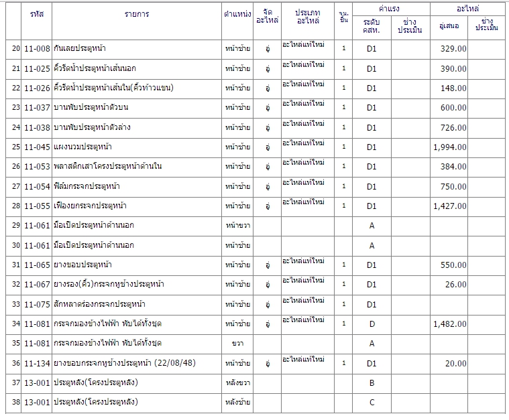Click row number 20
The width and height of the screenshot is (509, 420).
coord(16,49)
